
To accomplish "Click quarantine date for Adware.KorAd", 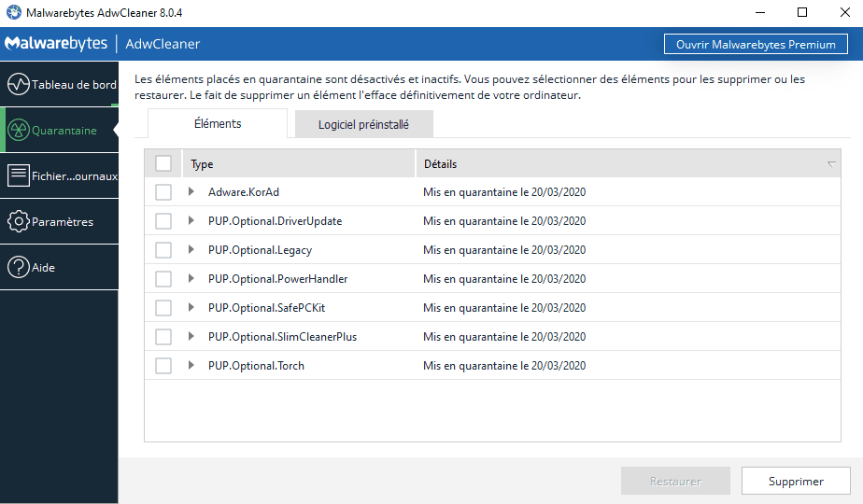I will 504,192.
